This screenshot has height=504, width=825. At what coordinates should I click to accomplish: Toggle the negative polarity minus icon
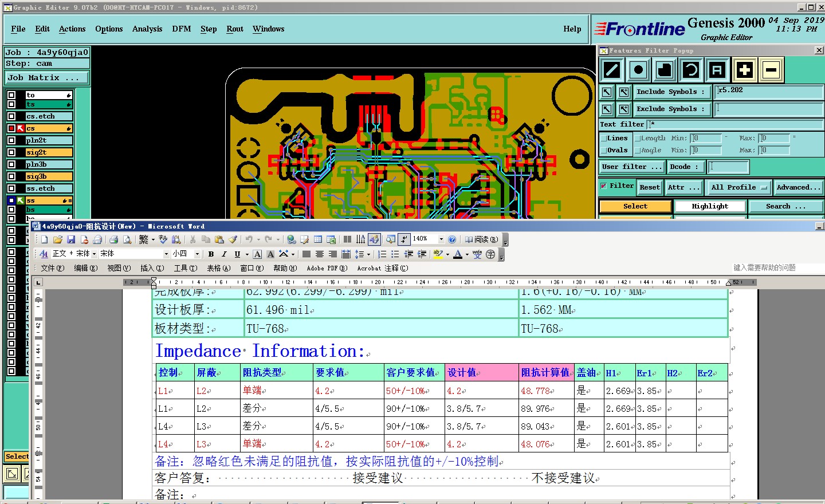[771, 70]
